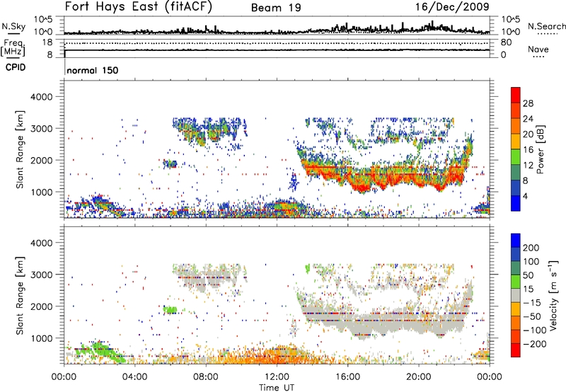The height and width of the screenshot is (392, 566).
Task: Click the 'N.Sky' legend label
Action: tap(13, 26)
